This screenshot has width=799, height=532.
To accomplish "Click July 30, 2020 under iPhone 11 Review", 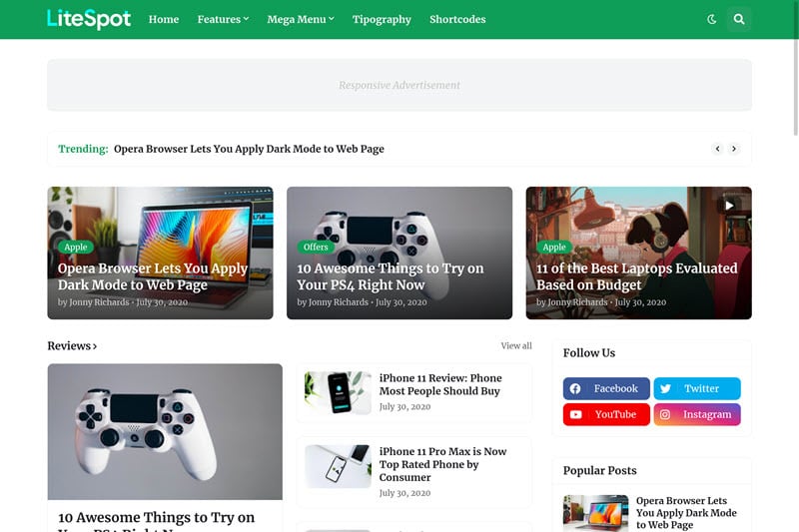I will click(x=404, y=407).
